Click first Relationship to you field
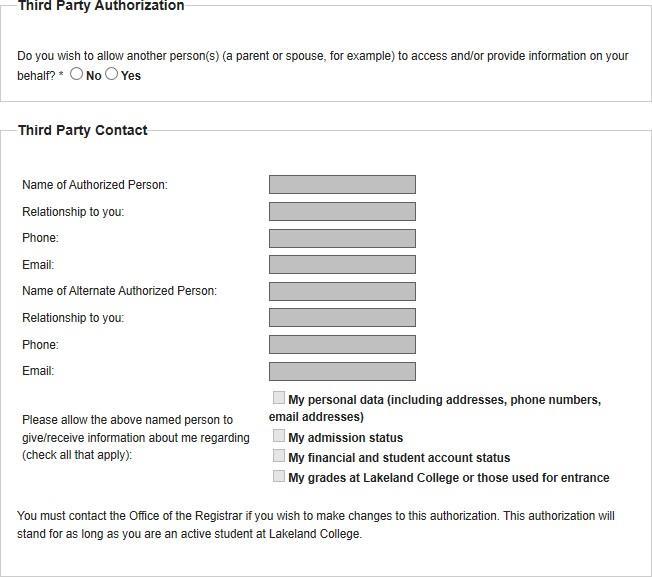The width and height of the screenshot is (652, 577). pos(342,212)
